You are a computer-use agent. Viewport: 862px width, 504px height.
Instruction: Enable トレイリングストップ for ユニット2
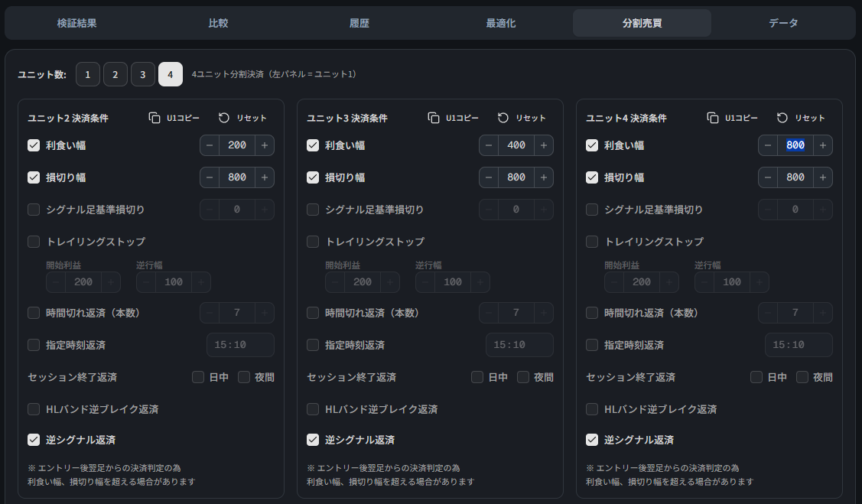point(34,242)
